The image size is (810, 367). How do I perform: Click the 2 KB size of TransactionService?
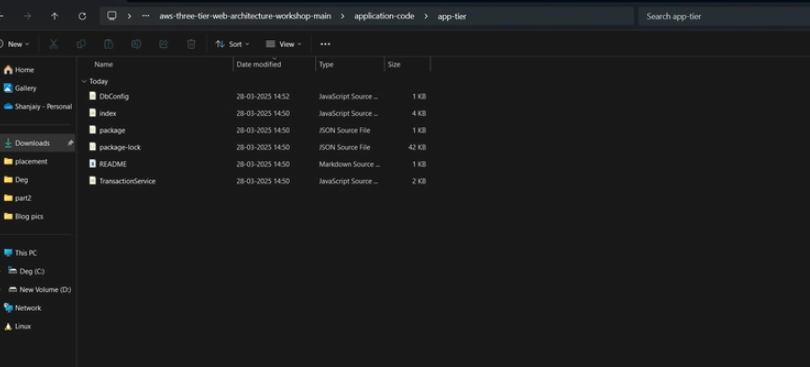click(x=419, y=181)
